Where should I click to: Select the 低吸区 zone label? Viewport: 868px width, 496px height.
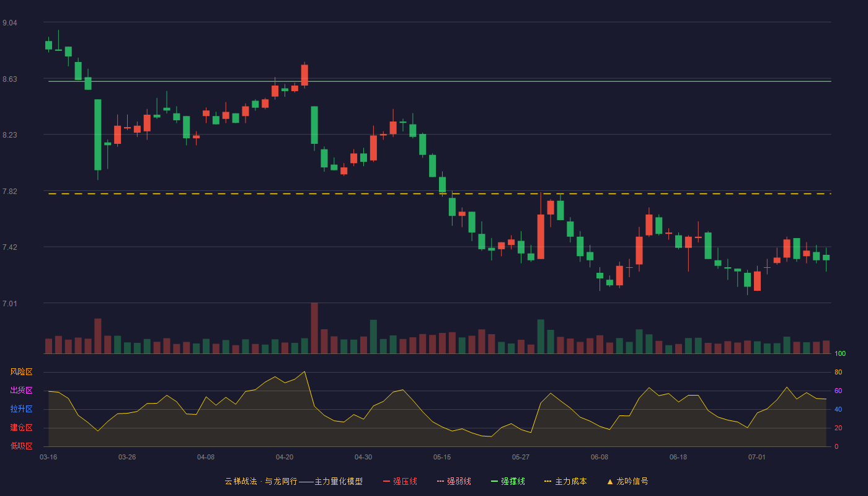pyautogui.click(x=21, y=446)
